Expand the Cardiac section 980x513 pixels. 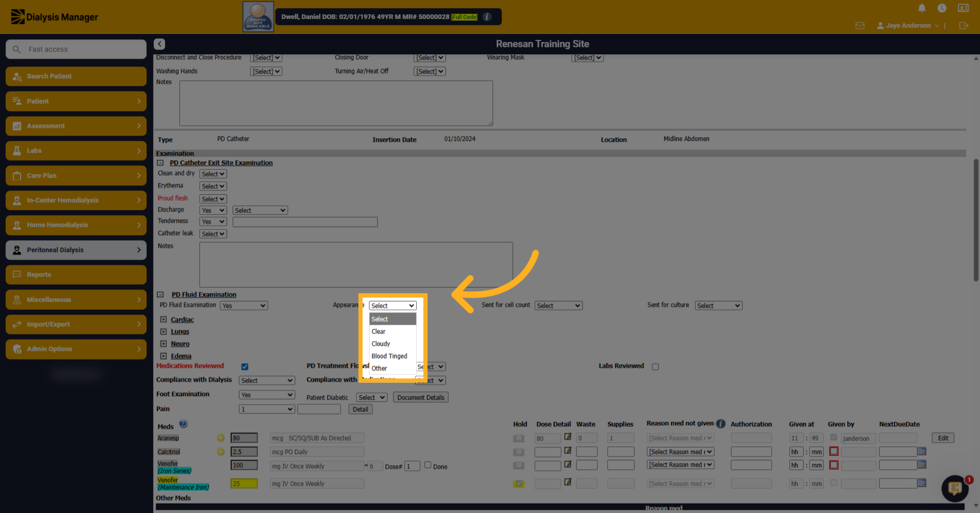pos(164,320)
